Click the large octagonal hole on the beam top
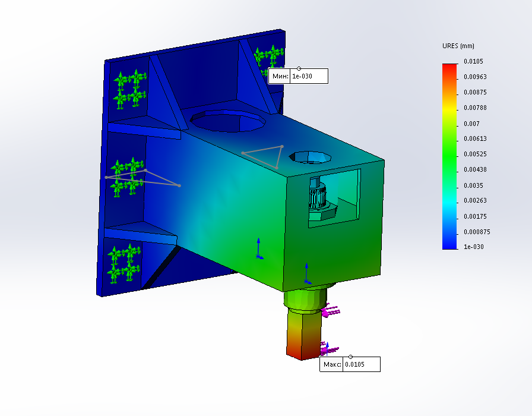 click(227, 121)
